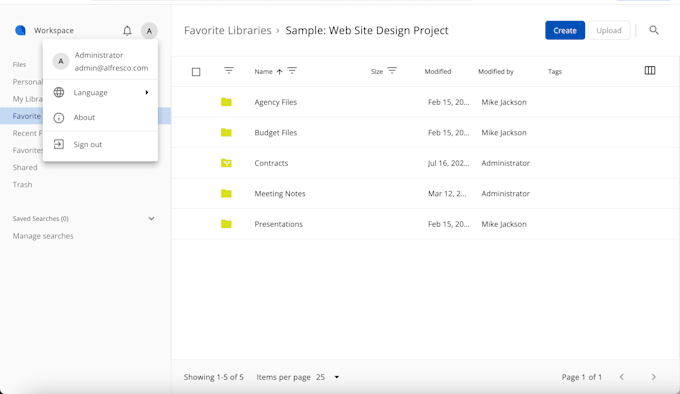Viewport: 680px width, 394px height.
Task: Toggle Name sort ascending arrow
Action: point(279,72)
